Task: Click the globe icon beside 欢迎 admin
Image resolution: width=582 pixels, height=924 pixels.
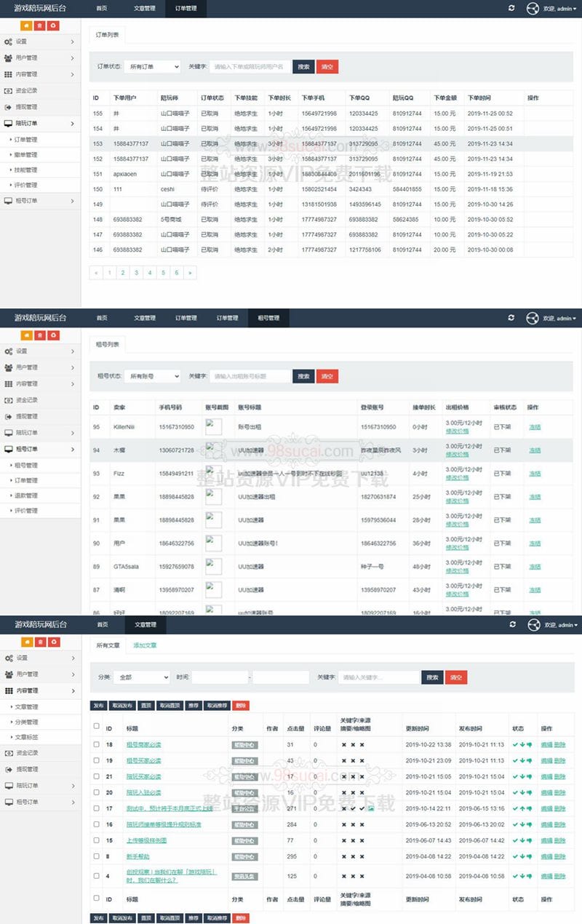Action: [x=533, y=9]
